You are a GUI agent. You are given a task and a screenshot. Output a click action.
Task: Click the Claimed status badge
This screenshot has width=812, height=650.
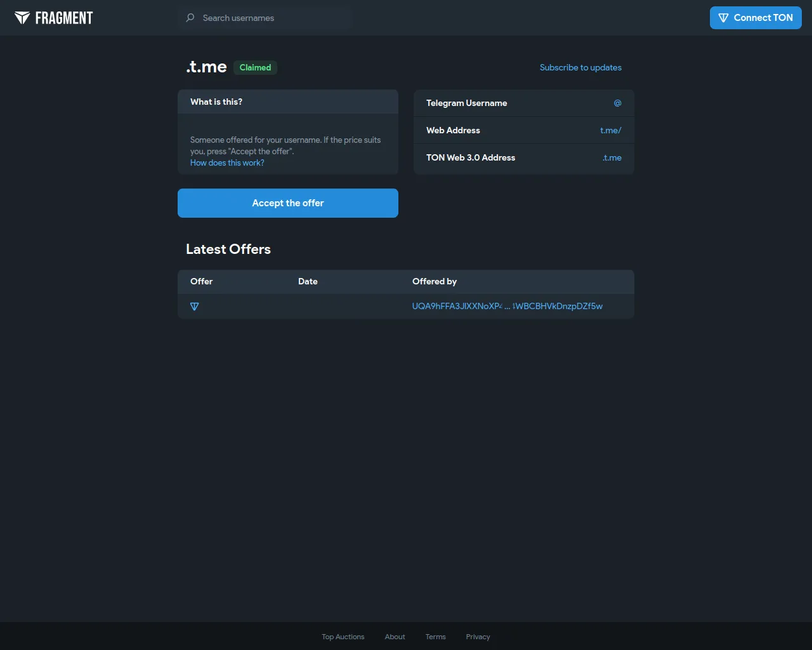[255, 67]
